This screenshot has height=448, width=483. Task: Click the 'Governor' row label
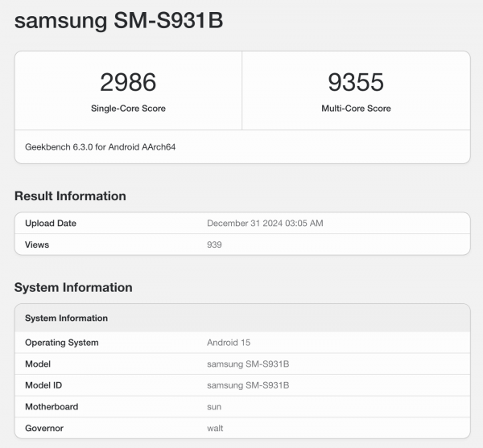pos(44,429)
